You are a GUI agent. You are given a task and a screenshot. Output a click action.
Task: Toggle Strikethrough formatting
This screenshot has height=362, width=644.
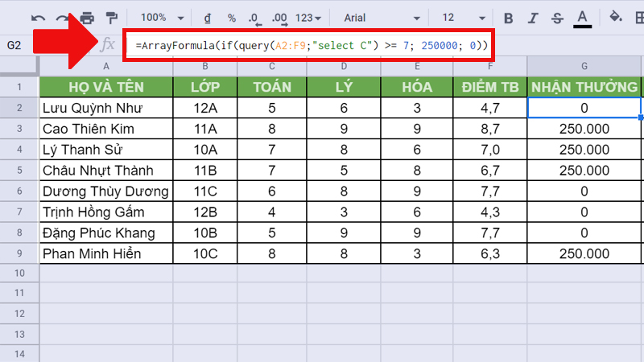[557, 18]
